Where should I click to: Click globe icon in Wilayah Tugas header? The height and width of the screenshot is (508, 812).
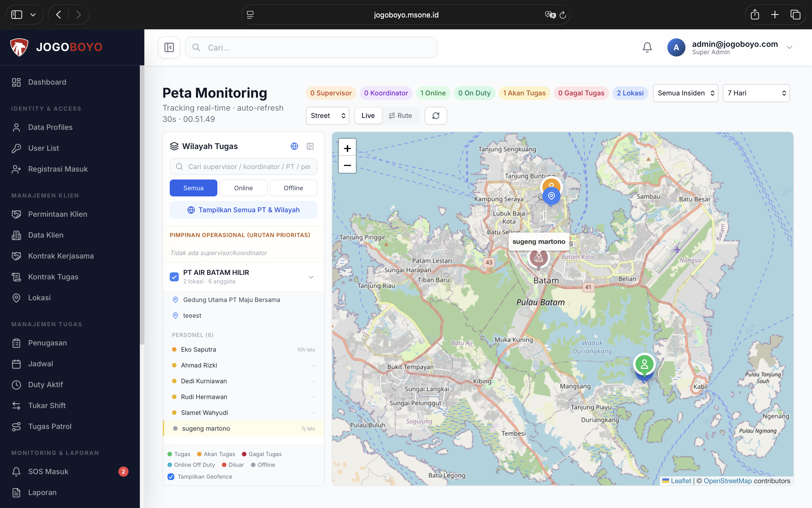point(294,146)
